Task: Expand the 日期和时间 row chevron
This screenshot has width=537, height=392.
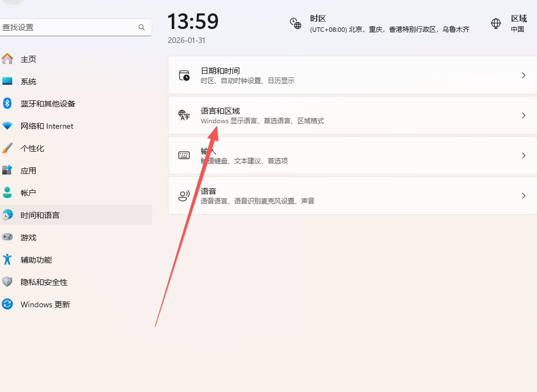Action: tap(523, 75)
